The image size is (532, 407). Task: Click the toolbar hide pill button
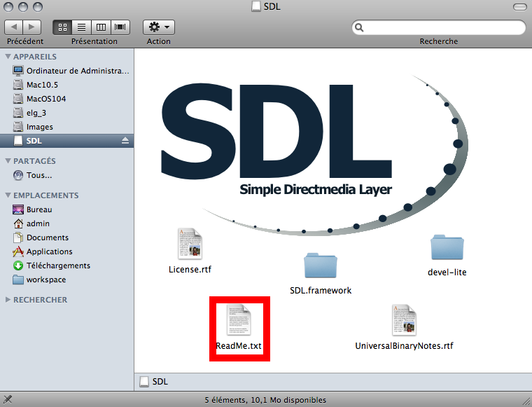(520, 7)
